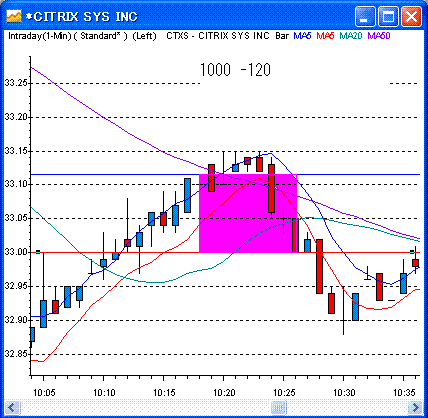
Task: Click the (Left) label in header
Action: click(x=144, y=36)
